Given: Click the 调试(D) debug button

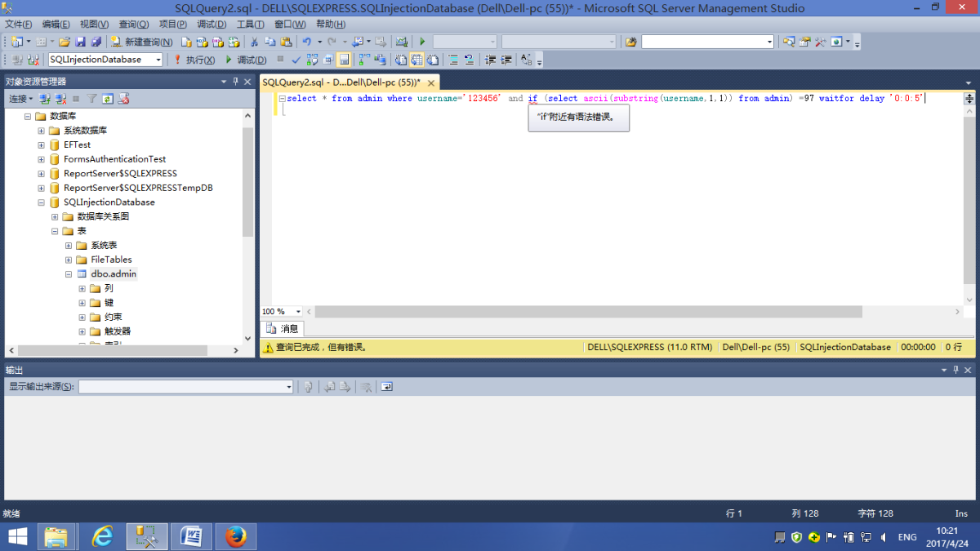Looking at the screenshot, I should (245, 60).
